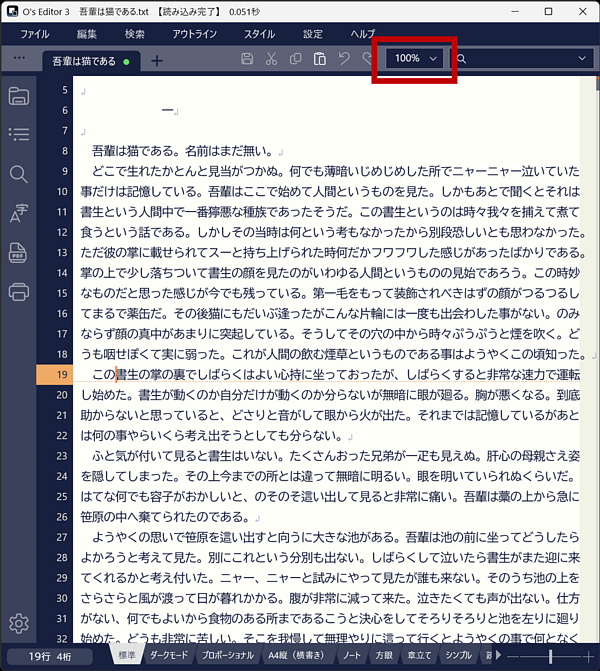Viewport: 600px width, 671px height.
Task: Switch to the A4縦（横書き） style tab
Action: (296, 655)
